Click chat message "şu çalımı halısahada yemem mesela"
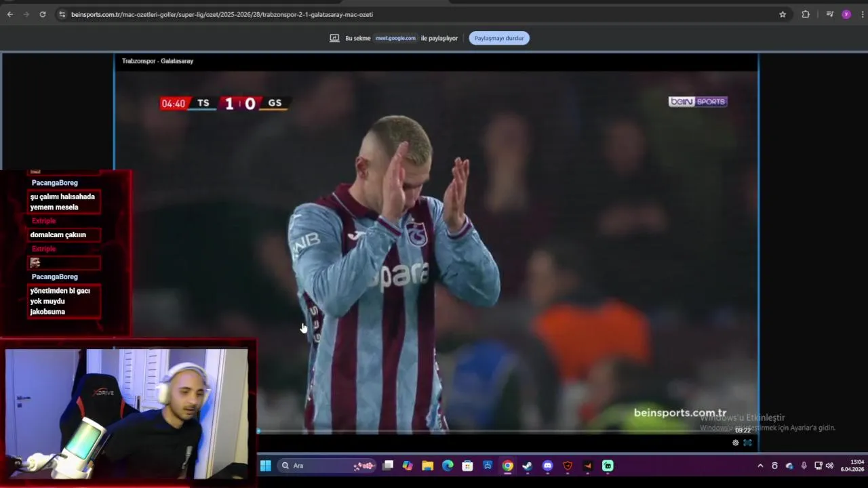The image size is (868, 488). point(63,202)
